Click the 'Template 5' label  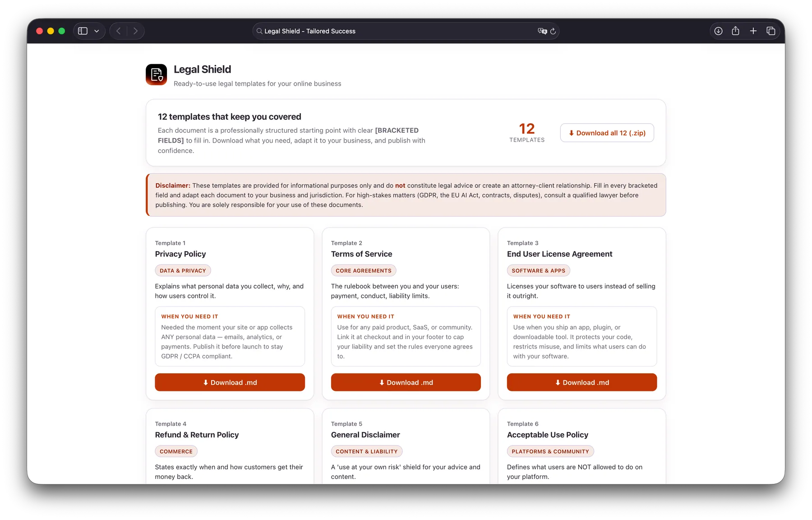coord(346,424)
